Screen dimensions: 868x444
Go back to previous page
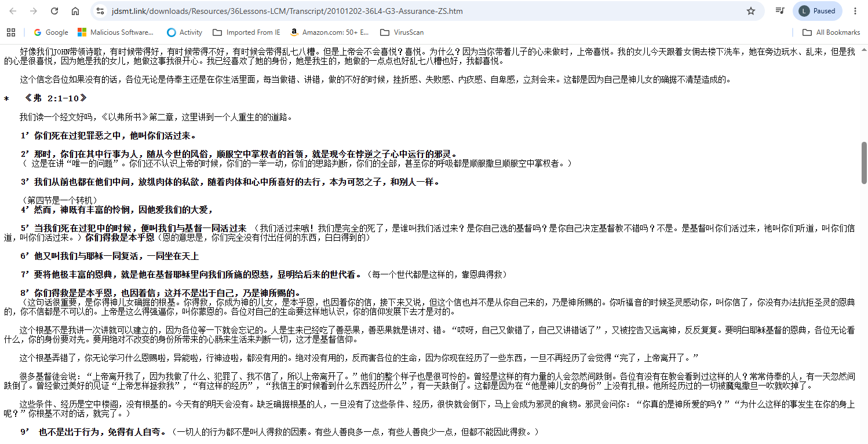coord(13,11)
